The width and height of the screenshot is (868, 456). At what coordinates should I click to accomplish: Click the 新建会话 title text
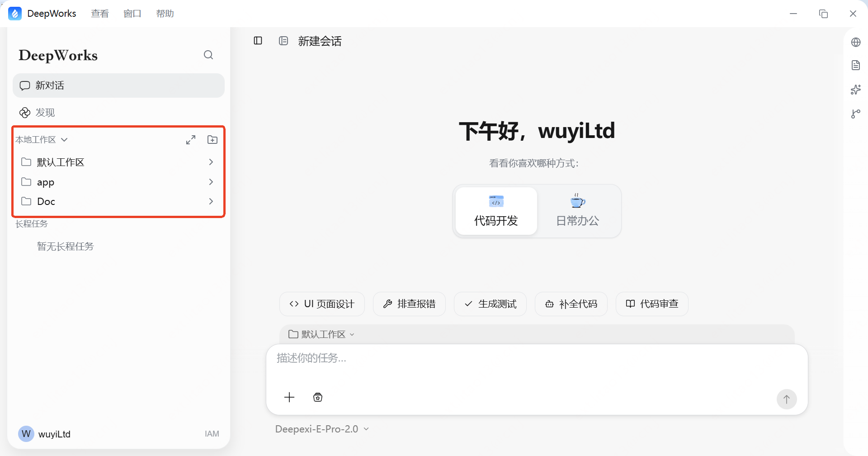coord(320,41)
